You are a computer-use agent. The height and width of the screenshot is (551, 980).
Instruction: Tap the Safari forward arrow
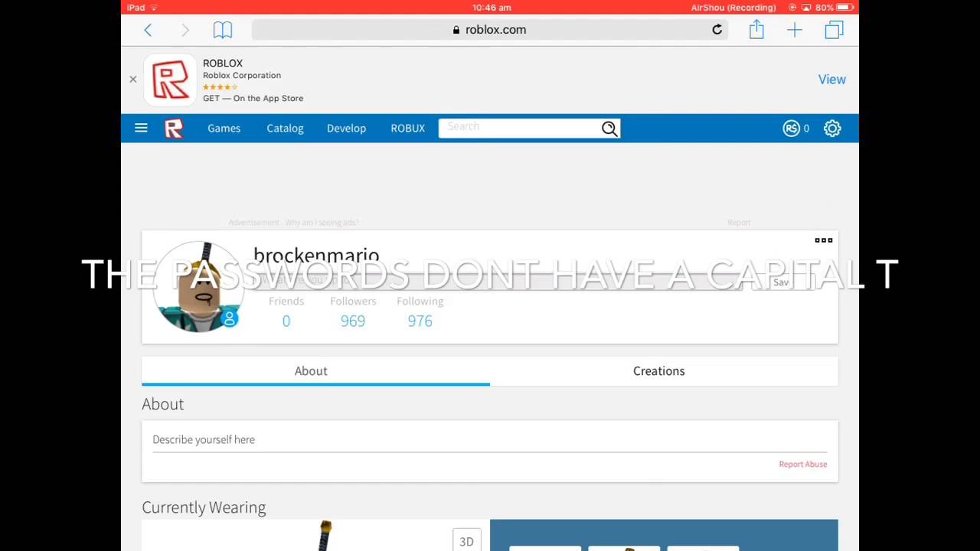185,30
